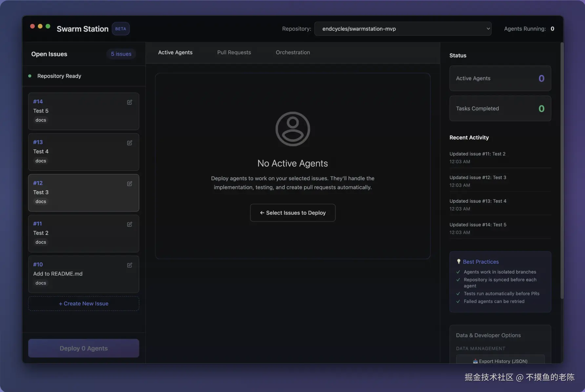Viewport: 585px width, 392px height.
Task: Click docs label on issue #13
Action: (x=41, y=161)
